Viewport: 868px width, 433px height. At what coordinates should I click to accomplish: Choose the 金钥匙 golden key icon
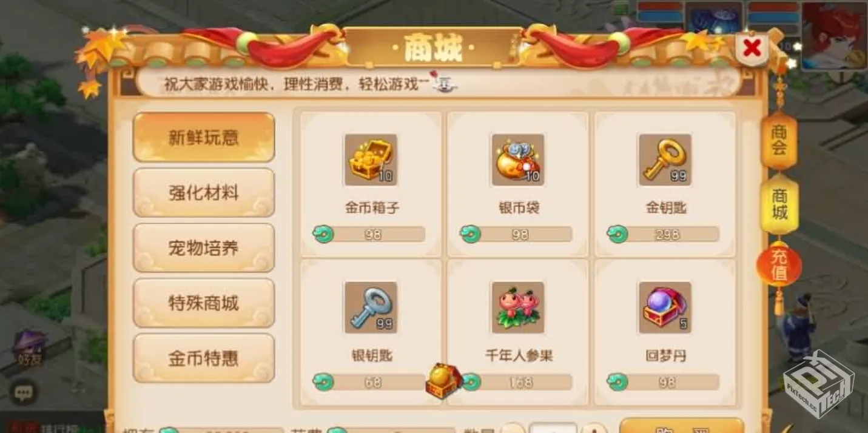coord(665,160)
